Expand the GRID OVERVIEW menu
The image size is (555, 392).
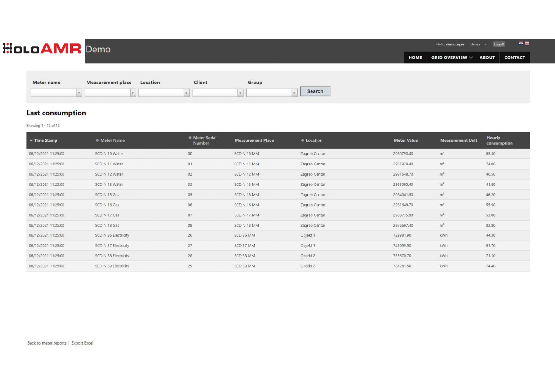(451, 58)
